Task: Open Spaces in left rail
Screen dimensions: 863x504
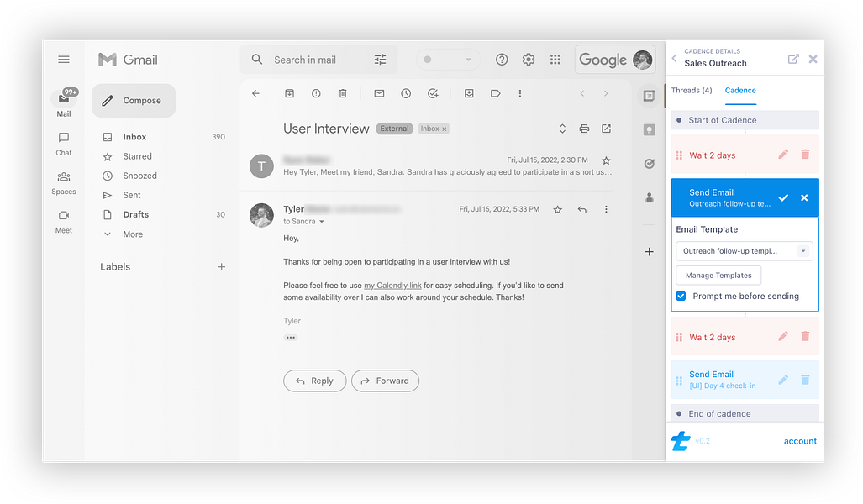Action: click(64, 182)
